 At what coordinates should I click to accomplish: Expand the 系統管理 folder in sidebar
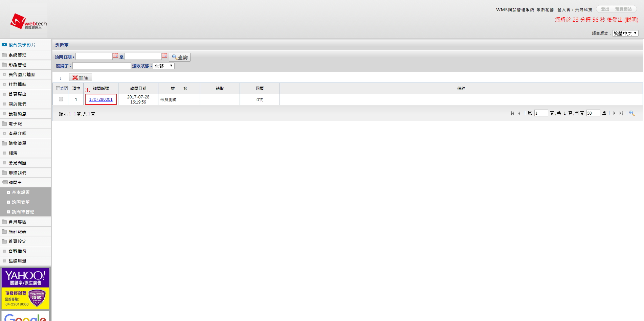coord(17,55)
